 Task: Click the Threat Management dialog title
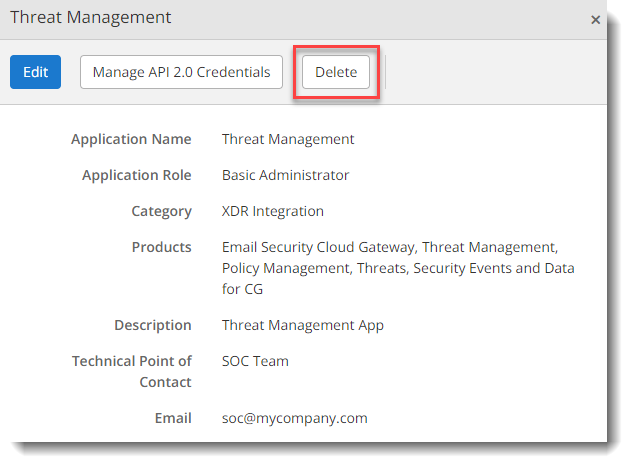pos(90,18)
